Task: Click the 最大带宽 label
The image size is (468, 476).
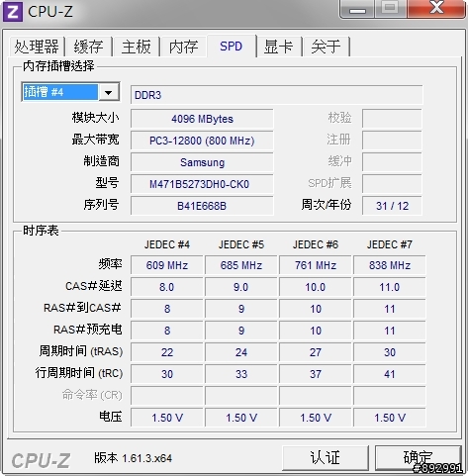Action: 96,140
